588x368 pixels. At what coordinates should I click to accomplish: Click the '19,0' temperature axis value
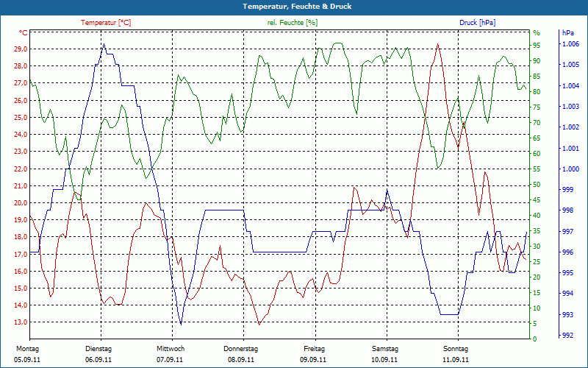tap(21, 220)
